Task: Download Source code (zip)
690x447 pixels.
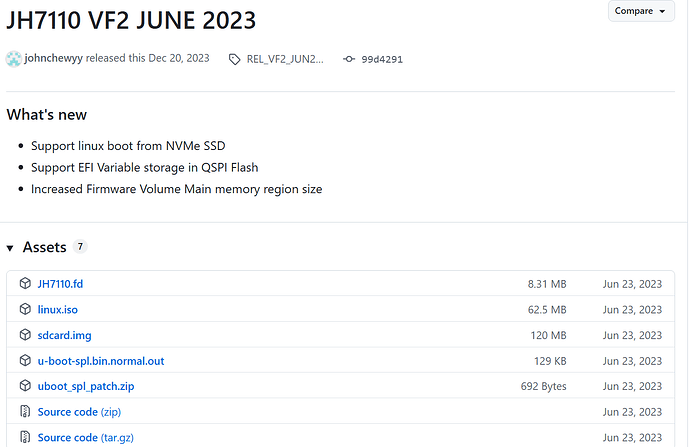Action: click(x=79, y=412)
